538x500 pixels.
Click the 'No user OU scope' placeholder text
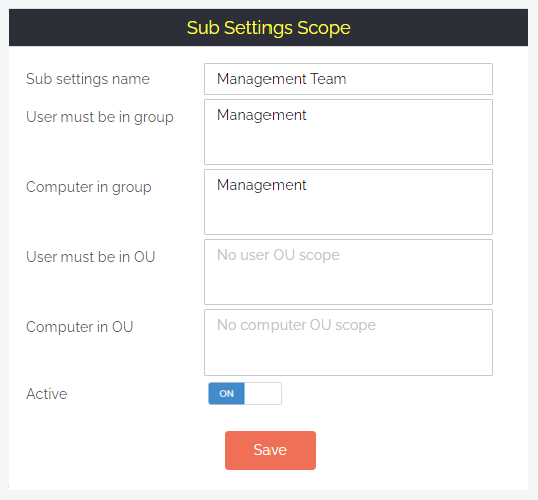(x=278, y=255)
